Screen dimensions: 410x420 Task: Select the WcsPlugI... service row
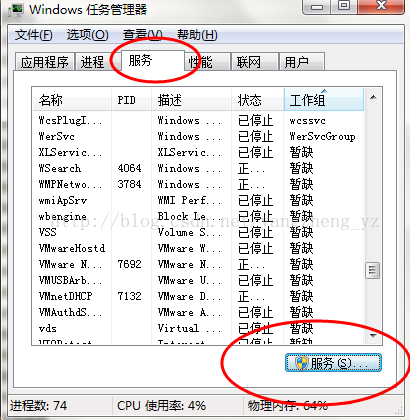click(x=198, y=120)
